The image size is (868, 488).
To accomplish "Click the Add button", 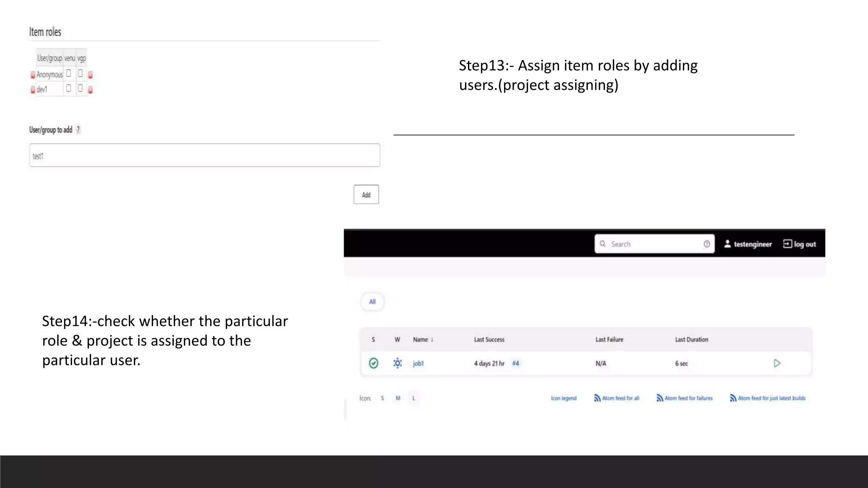I will (366, 194).
